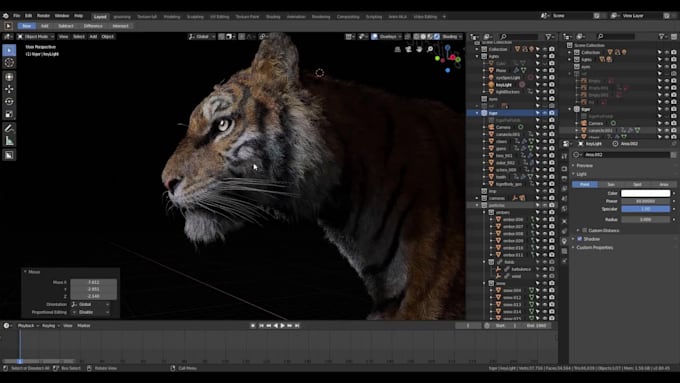The image size is (680, 383).
Task: Click play reverse button in timeline
Action: [275, 326]
